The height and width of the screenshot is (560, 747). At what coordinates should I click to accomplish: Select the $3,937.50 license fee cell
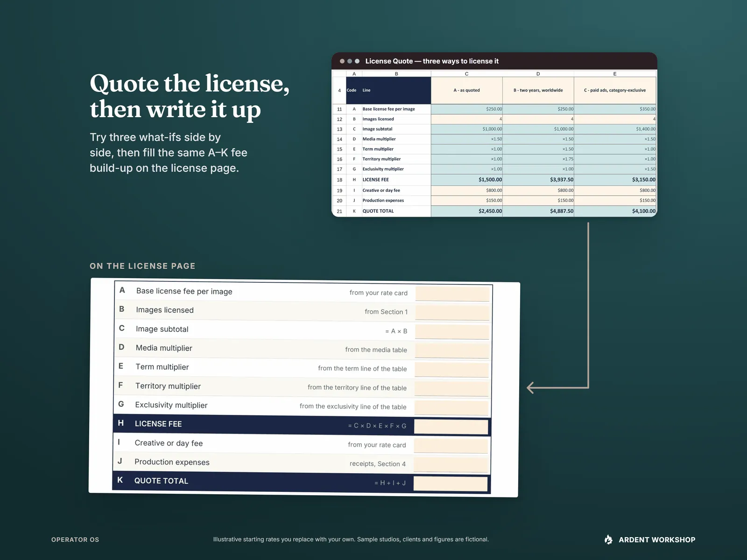(538, 180)
